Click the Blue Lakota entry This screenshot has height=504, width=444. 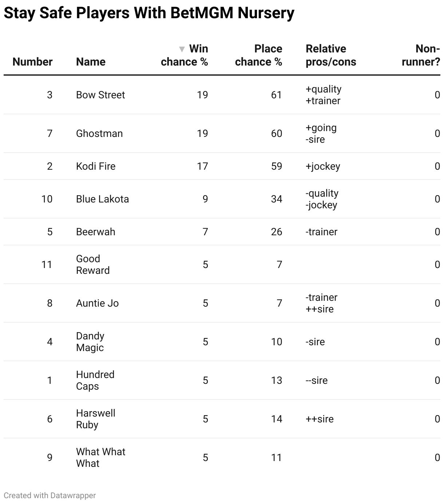(x=102, y=199)
